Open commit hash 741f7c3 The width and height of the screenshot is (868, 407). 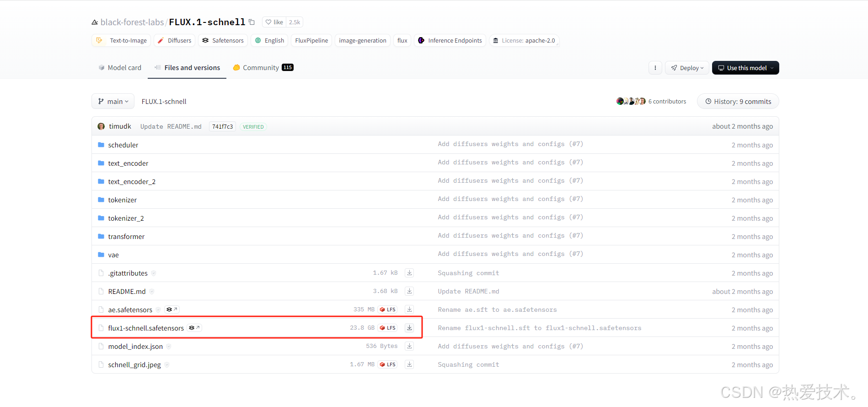coord(222,126)
